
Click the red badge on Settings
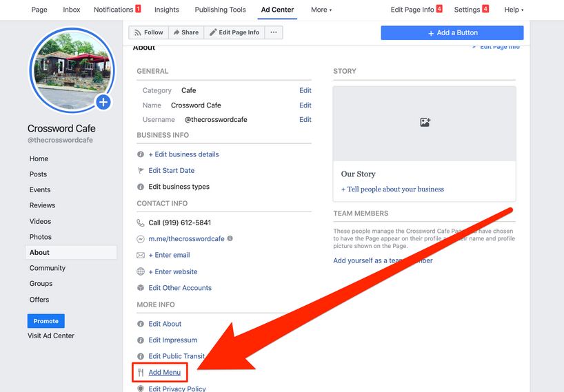(x=485, y=9)
